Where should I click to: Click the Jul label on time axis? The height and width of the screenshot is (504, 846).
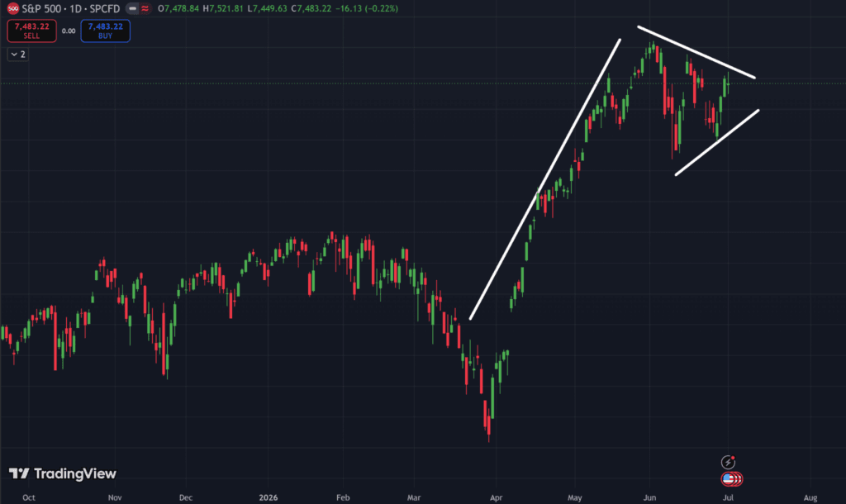pos(728,497)
